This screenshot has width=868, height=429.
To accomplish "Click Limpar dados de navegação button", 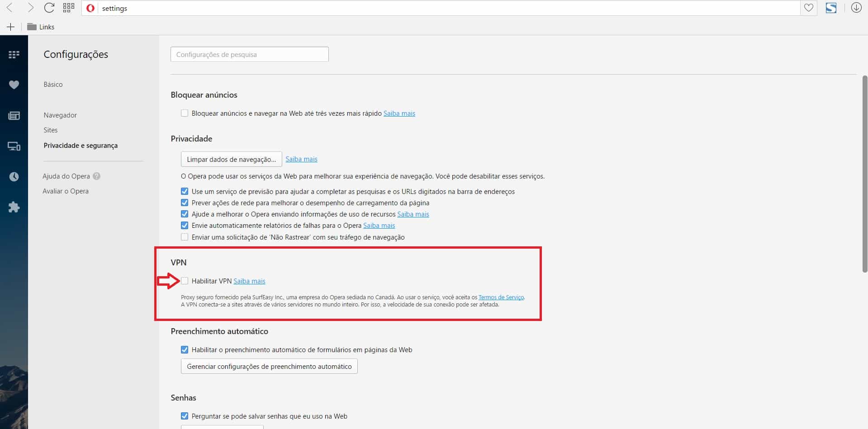I will pyautogui.click(x=231, y=159).
